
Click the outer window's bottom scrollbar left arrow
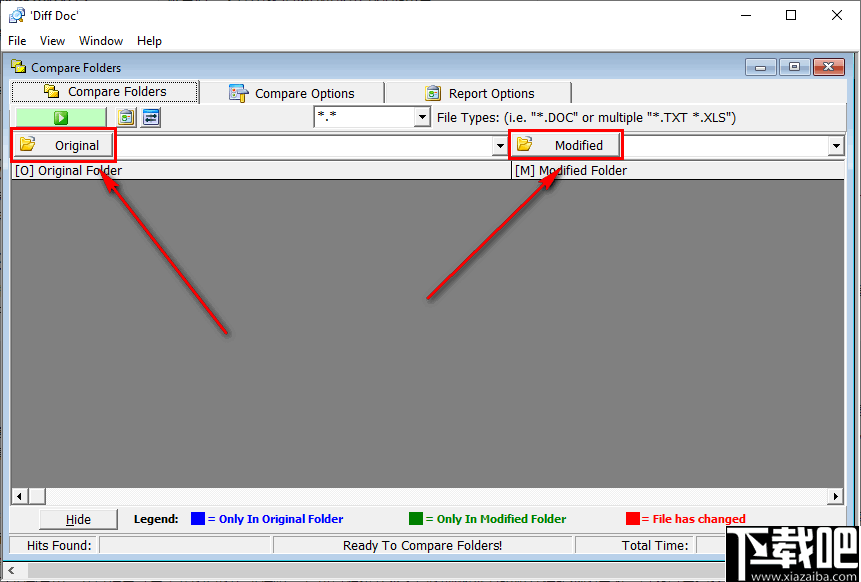click(10, 570)
